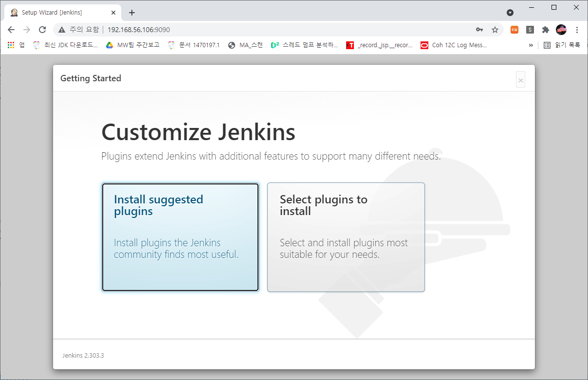Go forward in browser history
588x380 pixels.
27,30
